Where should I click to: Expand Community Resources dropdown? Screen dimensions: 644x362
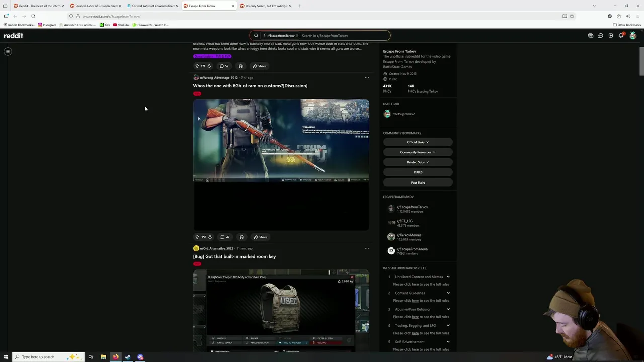(418, 152)
